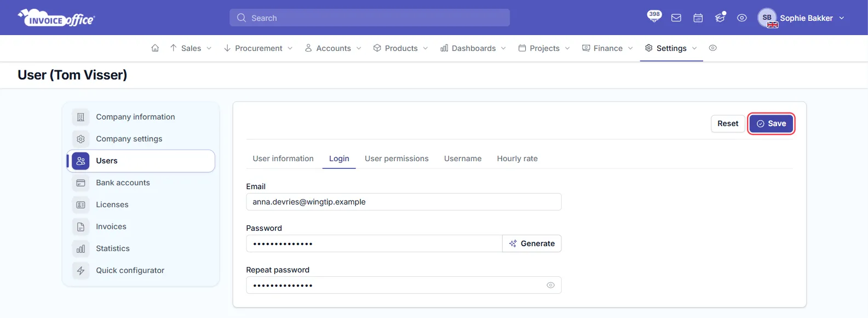Open the Hourly rate tab

point(517,158)
